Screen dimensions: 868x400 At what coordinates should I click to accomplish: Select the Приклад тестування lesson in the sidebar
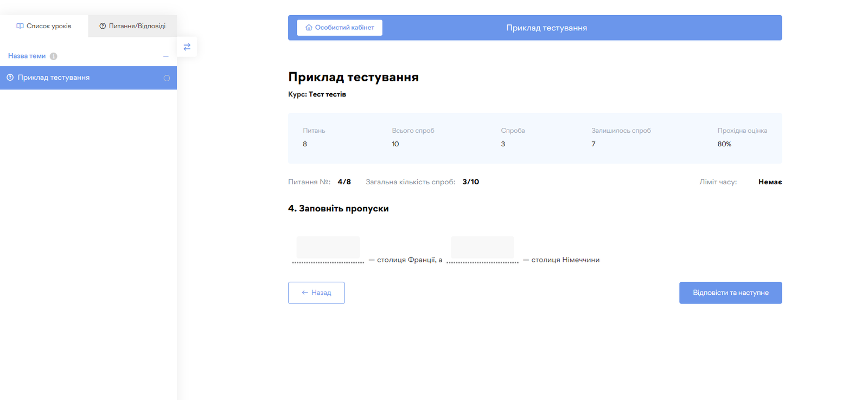click(x=54, y=78)
